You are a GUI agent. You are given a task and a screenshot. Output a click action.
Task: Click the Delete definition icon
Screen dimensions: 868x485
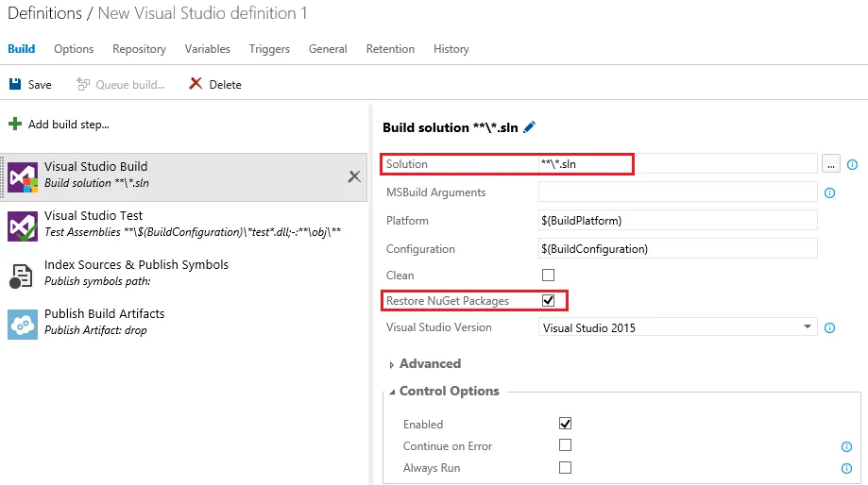pyautogui.click(x=196, y=84)
